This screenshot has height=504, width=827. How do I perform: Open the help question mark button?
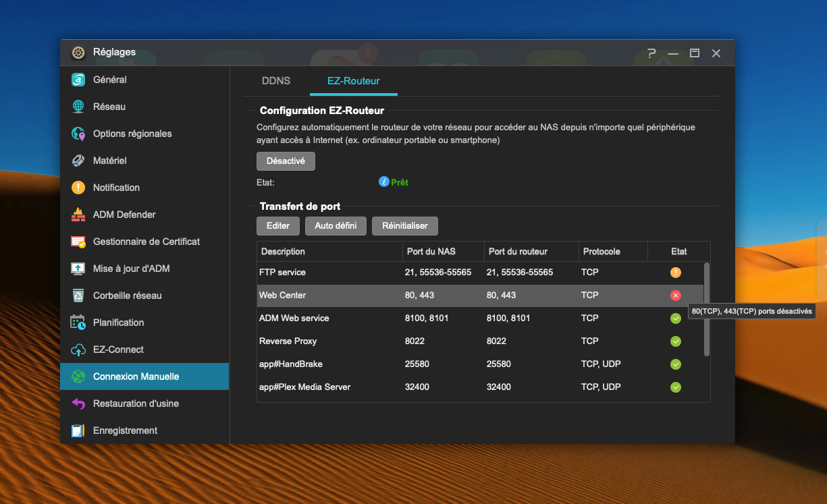pos(651,53)
